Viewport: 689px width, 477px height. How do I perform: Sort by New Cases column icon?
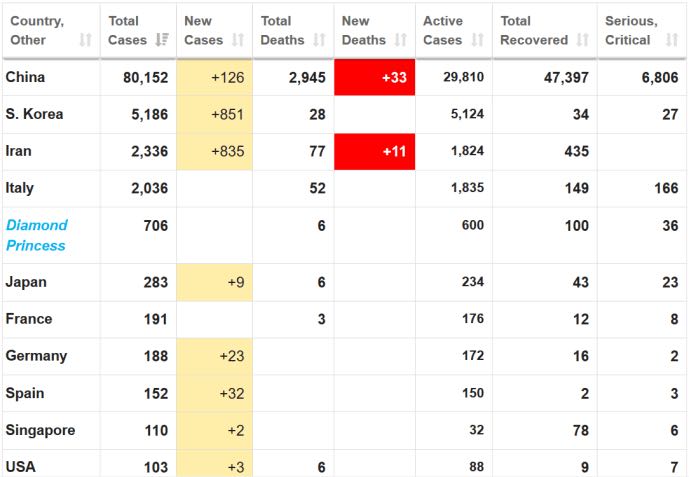tap(238, 40)
